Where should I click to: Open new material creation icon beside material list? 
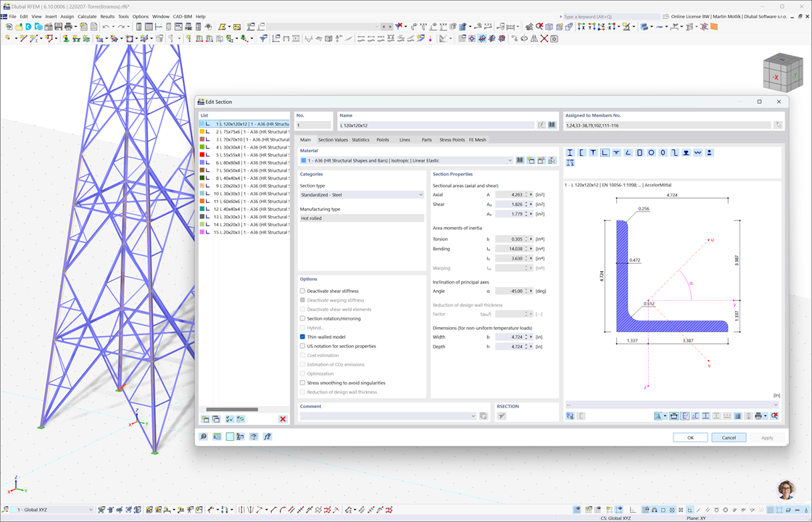[530, 160]
